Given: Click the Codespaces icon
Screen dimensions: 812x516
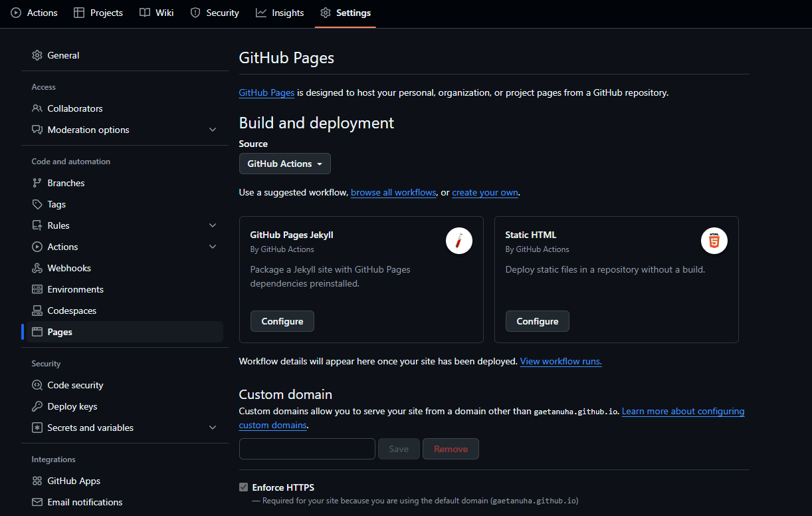Looking at the screenshot, I should pos(37,311).
